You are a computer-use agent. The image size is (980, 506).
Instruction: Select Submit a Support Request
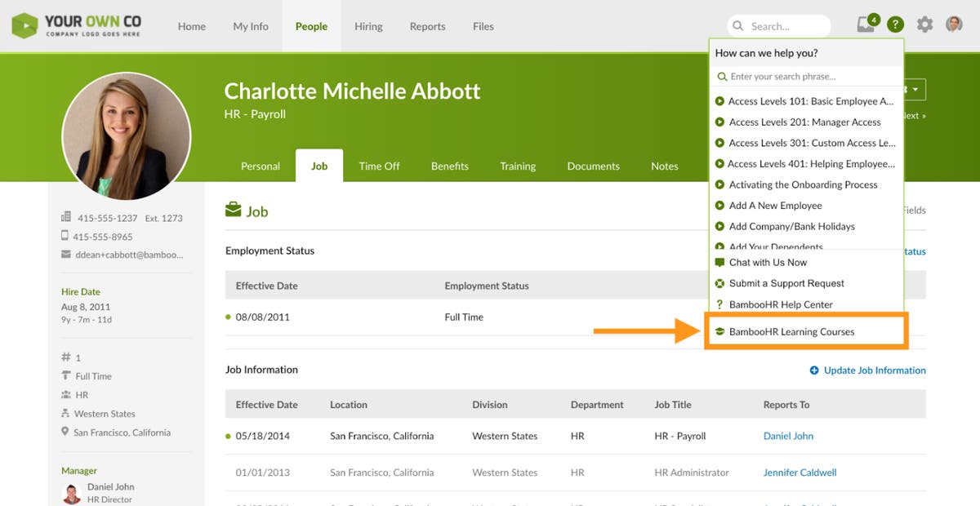[786, 283]
